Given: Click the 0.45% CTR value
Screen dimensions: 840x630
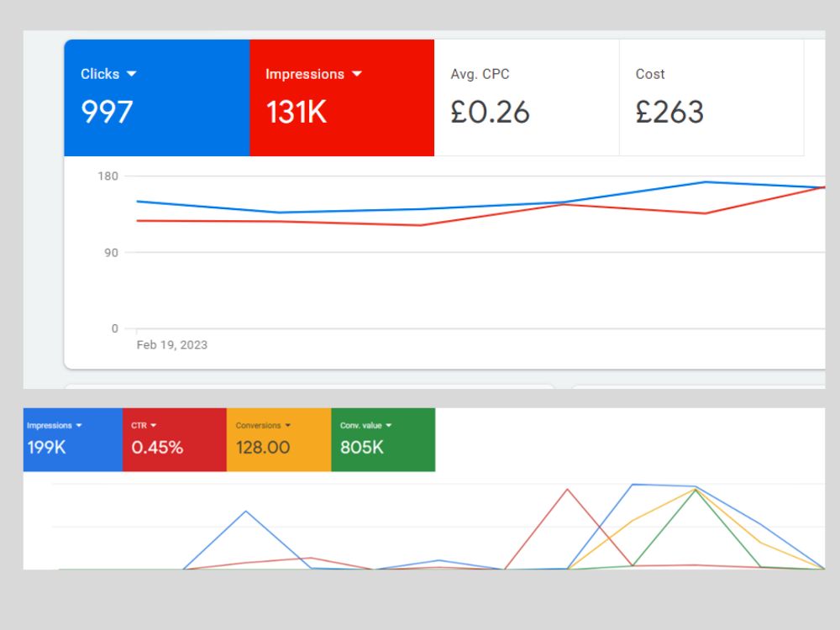Looking at the screenshot, I should pos(157,448).
